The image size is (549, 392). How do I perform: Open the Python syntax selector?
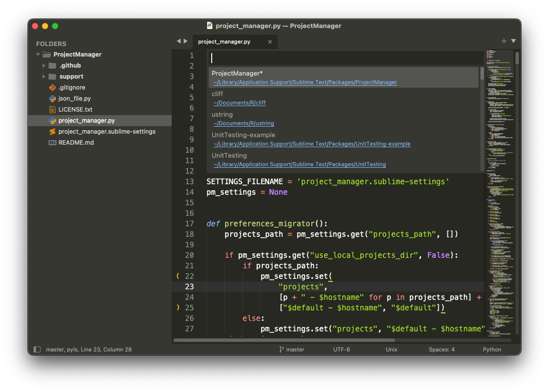(x=492, y=349)
